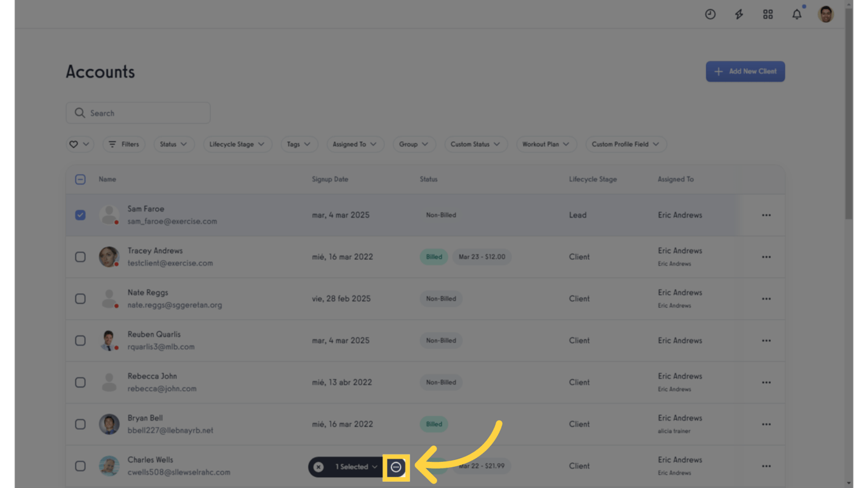This screenshot has width=868, height=488.
Task: Clear selection with the X icon
Action: pos(318,466)
